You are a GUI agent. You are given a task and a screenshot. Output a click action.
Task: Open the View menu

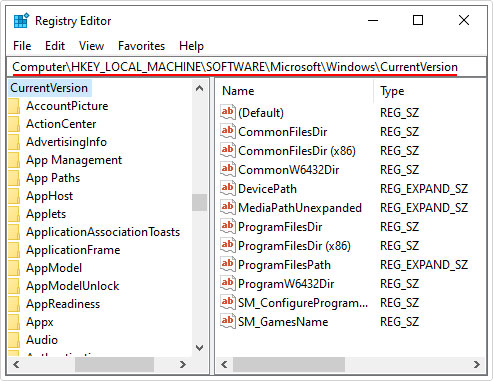tap(91, 46)
